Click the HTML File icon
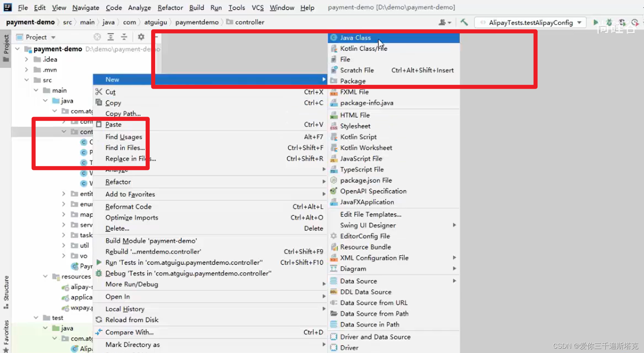 coord(334,115)
